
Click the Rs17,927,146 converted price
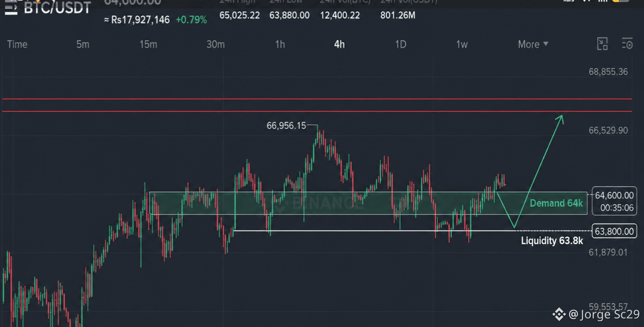click(137, 20)
